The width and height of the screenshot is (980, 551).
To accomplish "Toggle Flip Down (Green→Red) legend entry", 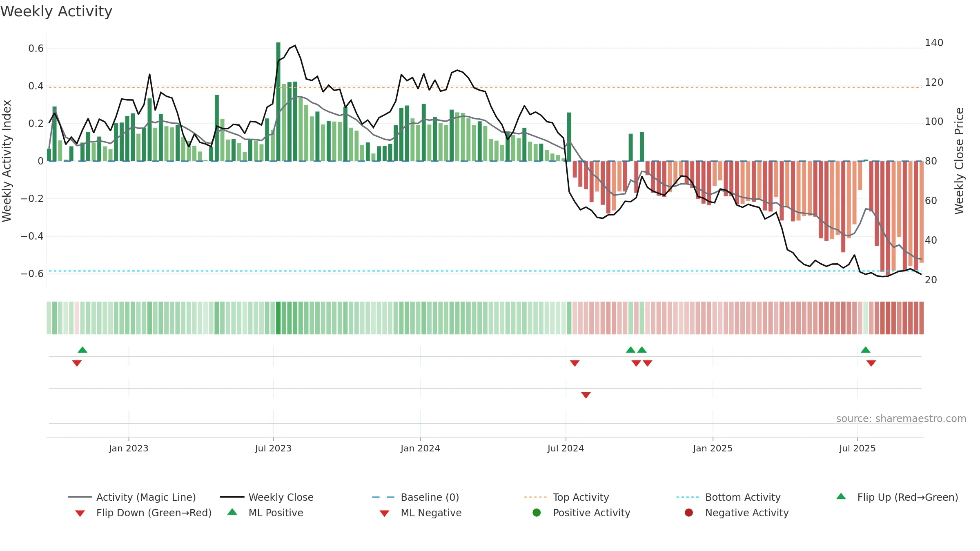I will 143,513.
